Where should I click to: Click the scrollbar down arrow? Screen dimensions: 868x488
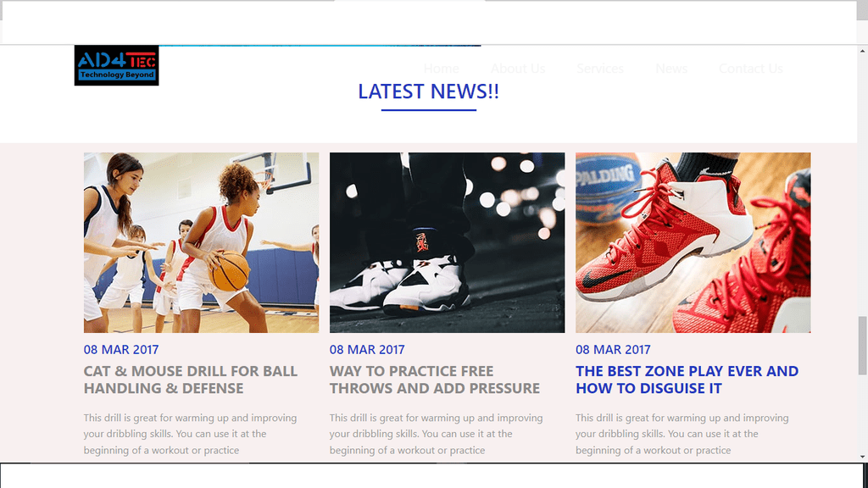pyautogui.click(x=862, y=457)
